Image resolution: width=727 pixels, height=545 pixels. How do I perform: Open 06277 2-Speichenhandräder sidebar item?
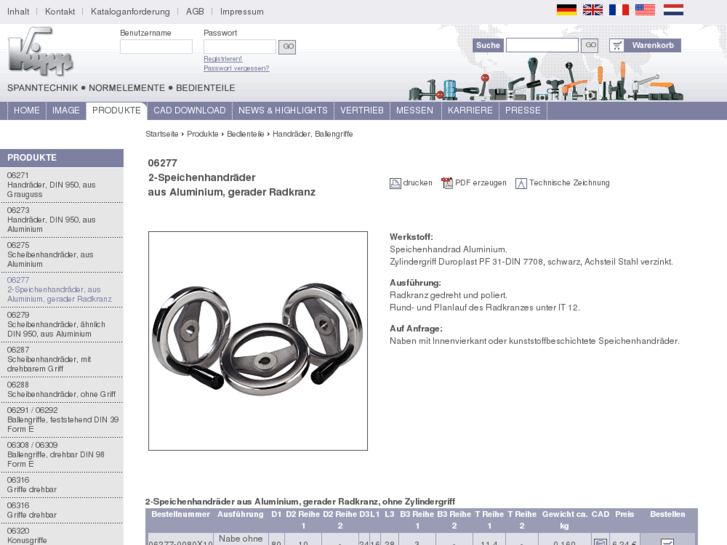(x=62, y=289)
